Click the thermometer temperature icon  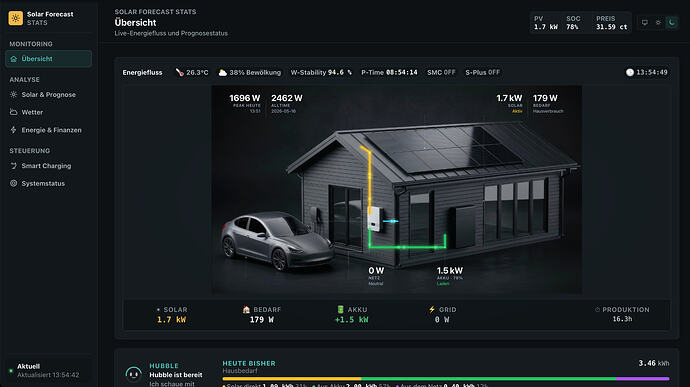(x=180, y=72)
